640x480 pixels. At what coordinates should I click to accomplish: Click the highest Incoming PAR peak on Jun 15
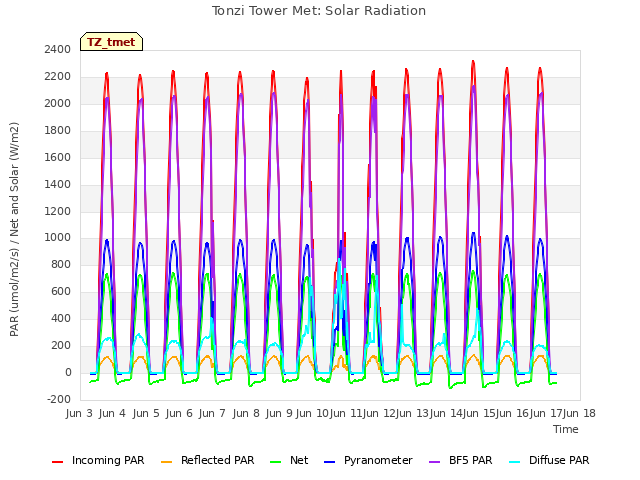pyautogui.click(x=473, y=62)
